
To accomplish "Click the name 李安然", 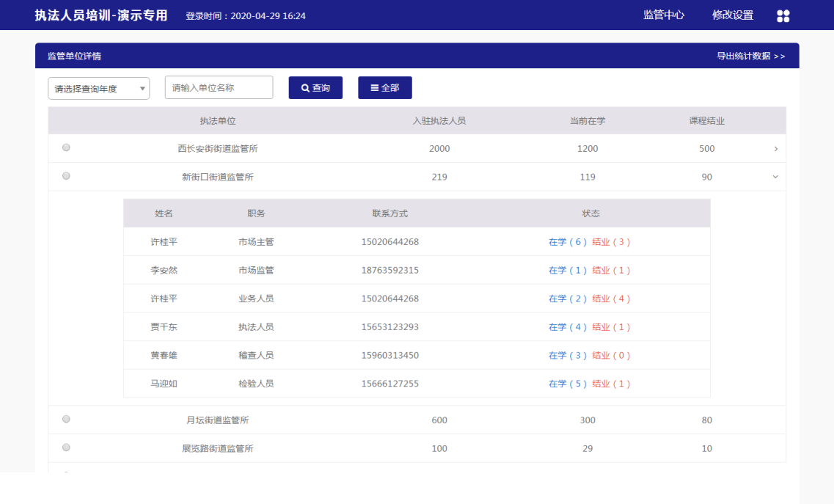I will point(164,271).
